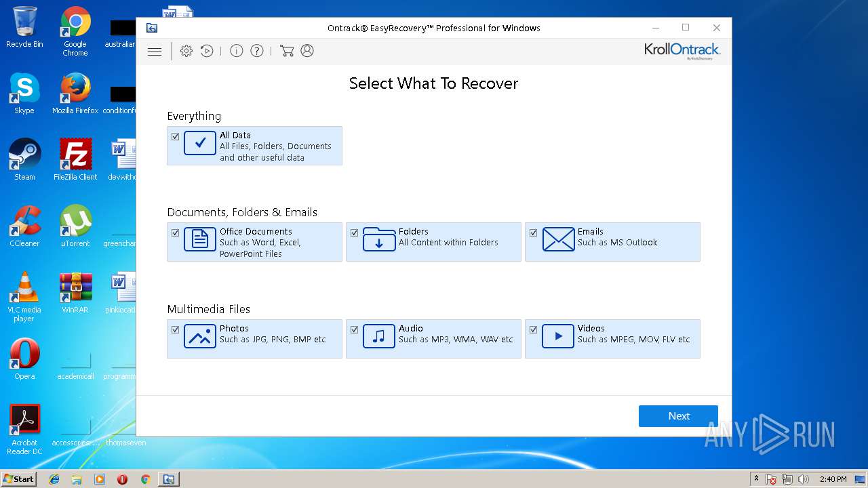Select the CCleaner desktop shortcut
Screen dimensions: 868x488
24,227
